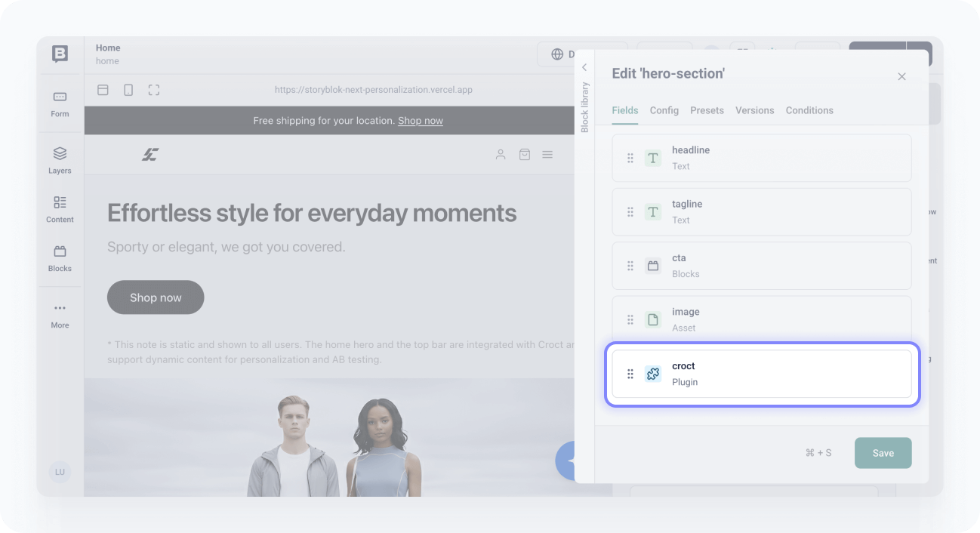Click the Storyblok logo icon

tap(60, 54)
